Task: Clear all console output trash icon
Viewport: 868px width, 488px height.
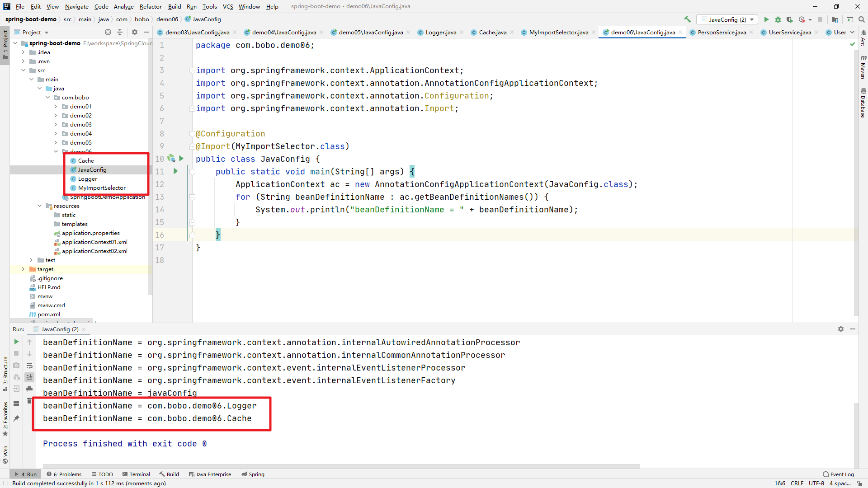Action: 29,401
